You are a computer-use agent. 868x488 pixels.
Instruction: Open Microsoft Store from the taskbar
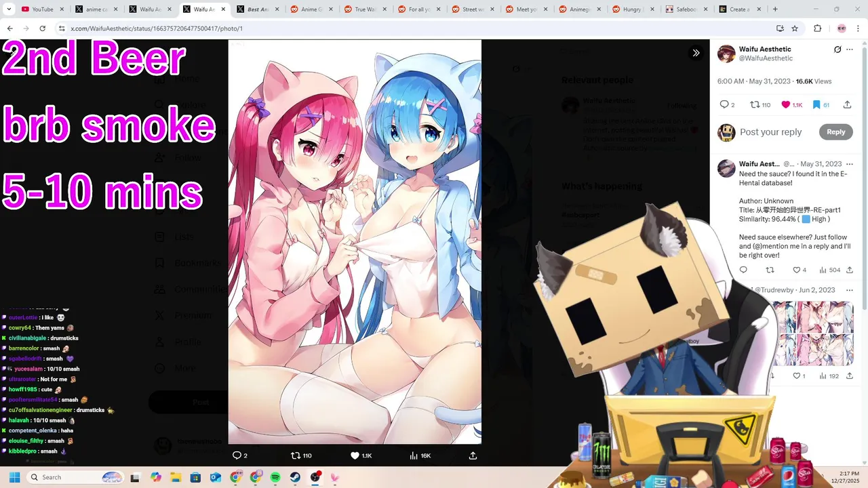195,477
